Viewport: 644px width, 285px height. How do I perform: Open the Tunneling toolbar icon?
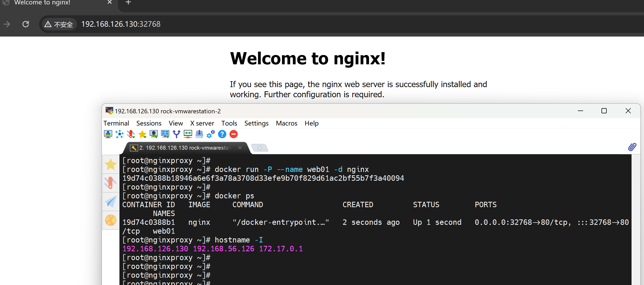[x=188, y=134]
